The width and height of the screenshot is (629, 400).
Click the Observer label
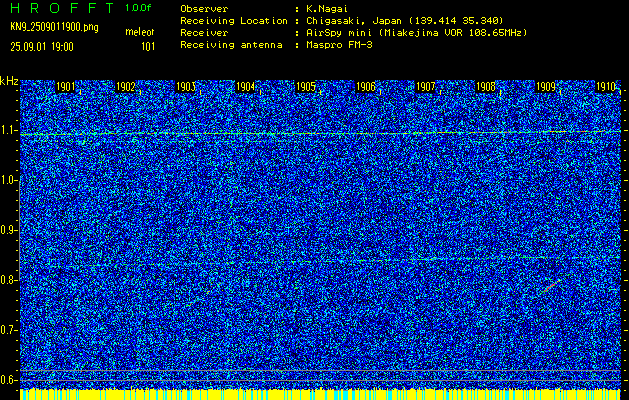tap(204, 9)
